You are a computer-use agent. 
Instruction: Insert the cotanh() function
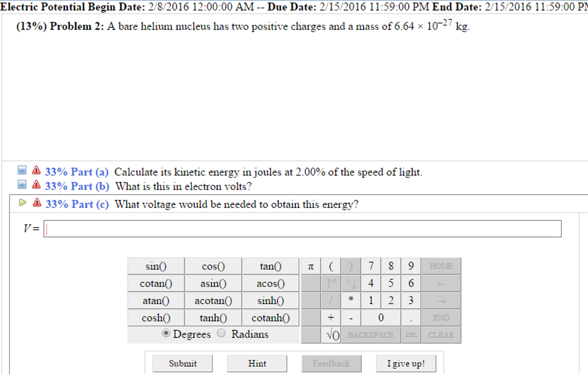(x=270, y=318)
